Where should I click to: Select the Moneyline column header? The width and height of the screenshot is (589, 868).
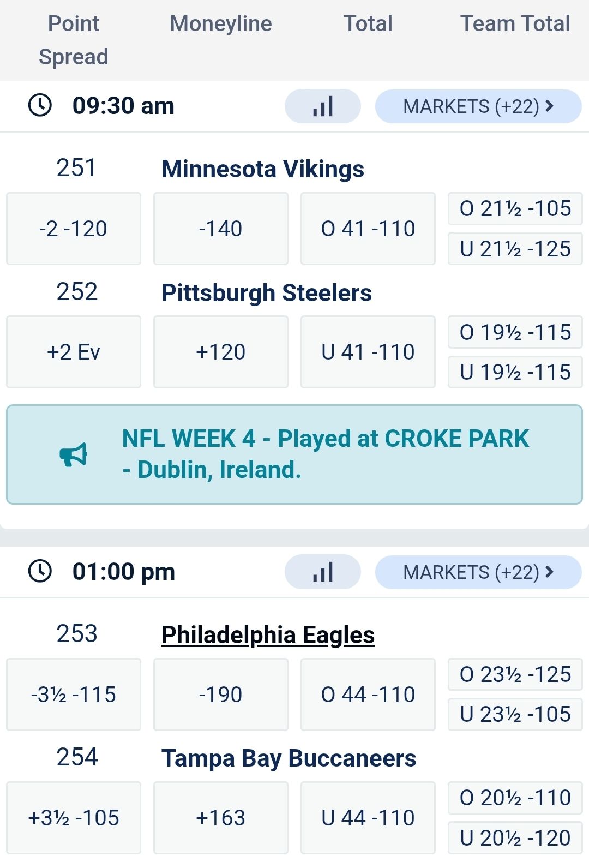click(221, 24)
